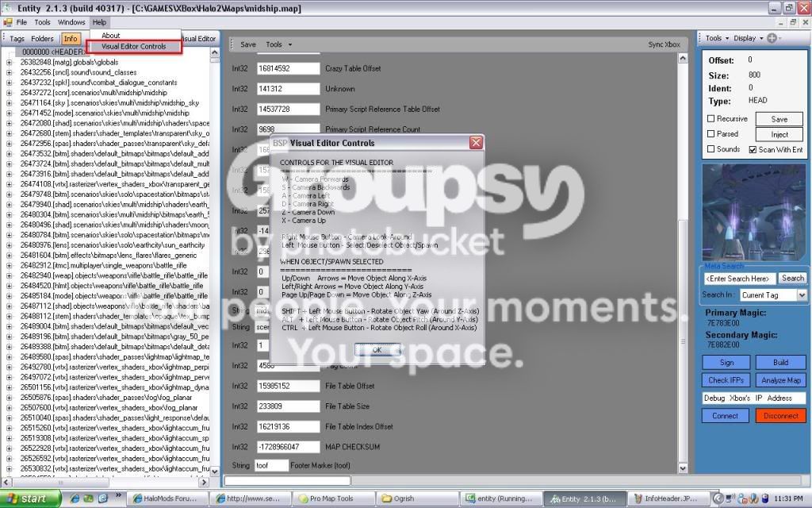This screenshot has height=508, width=812.
Task: Expand the matg globals\globals tag node
Action: pyautogui.click(x=9, y=62)
